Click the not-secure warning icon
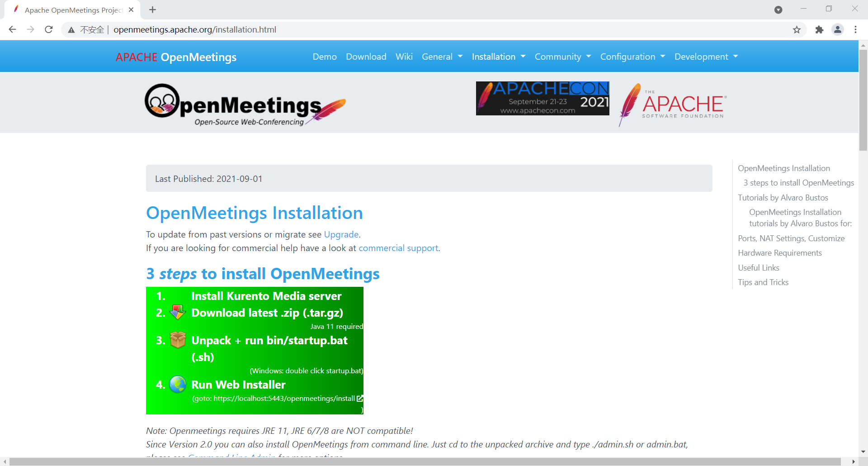 (71, 30)
